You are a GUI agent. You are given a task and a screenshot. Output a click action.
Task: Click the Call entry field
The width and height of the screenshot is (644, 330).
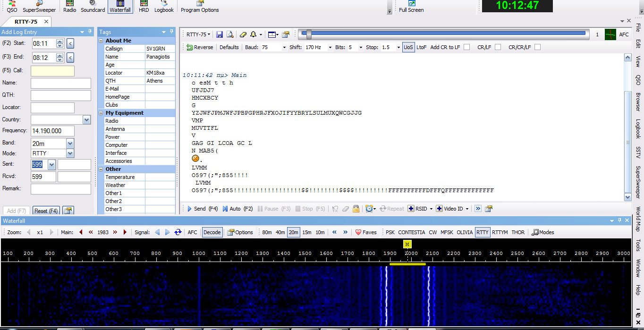coord(52,71)
